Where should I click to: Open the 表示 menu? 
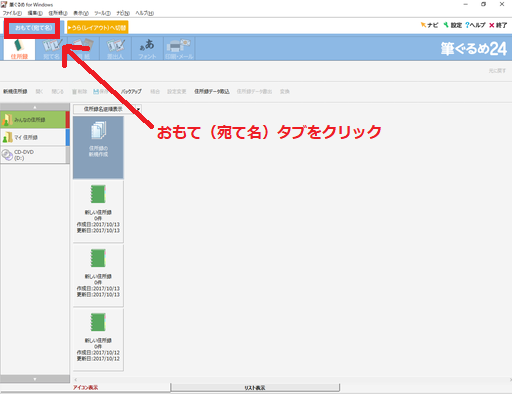81,13
